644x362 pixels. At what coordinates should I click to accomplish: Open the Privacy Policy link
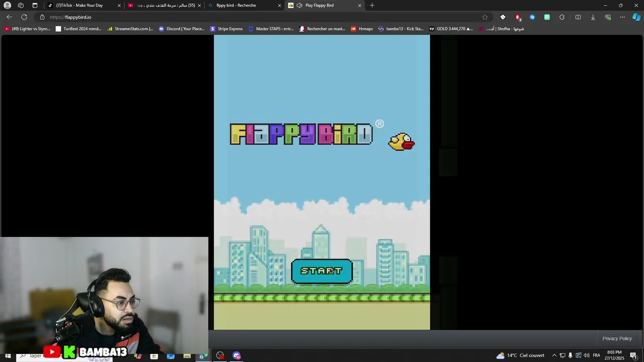tap(617, 338)
